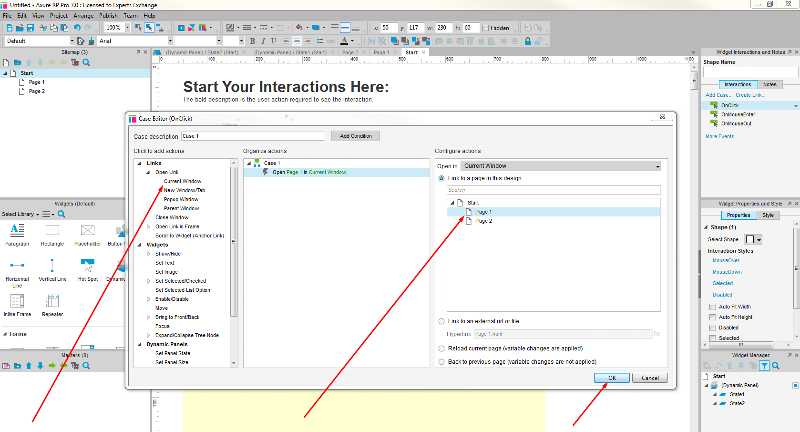Select the Horizontal Line widget icon

[x=17, y=265]
